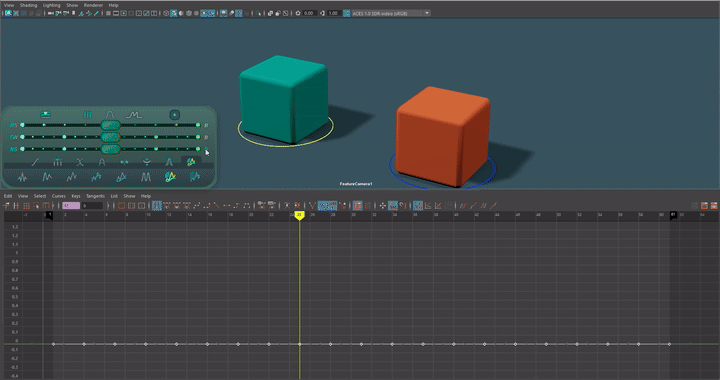Click the small icon ending the top slider row

(206, 125)
